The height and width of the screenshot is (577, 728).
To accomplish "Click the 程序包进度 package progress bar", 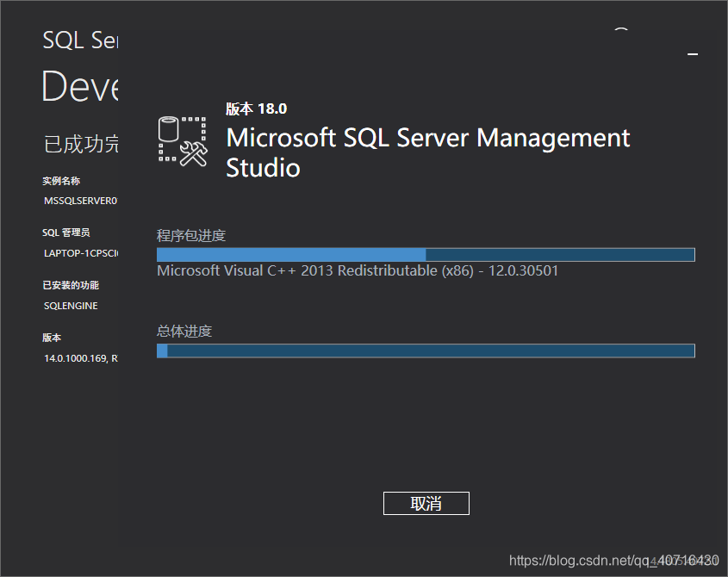I will tap(426, 254).
